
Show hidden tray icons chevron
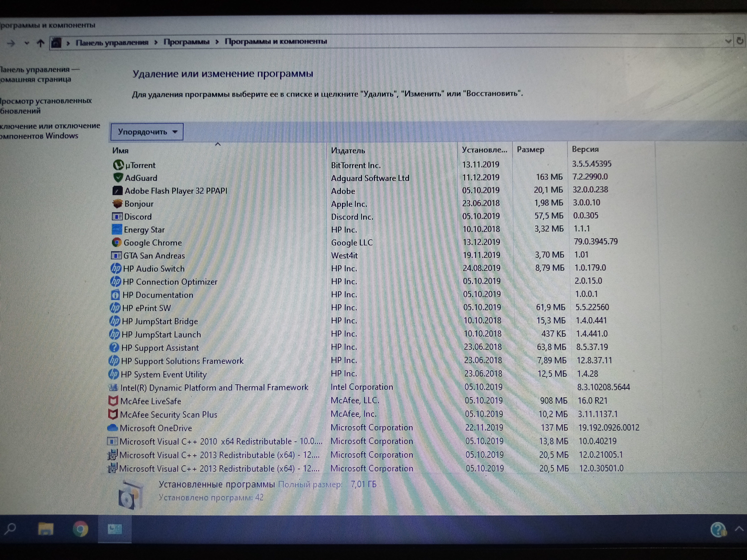tap(739, 529)
